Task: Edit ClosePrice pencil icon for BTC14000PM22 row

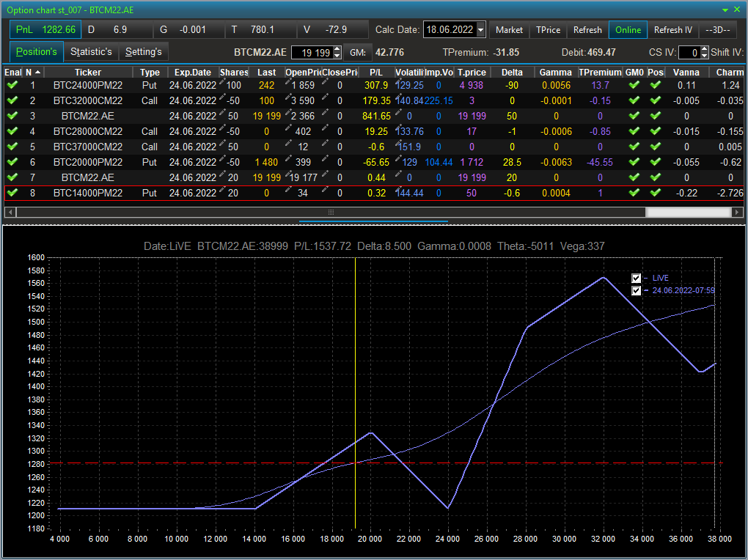Action: coord(325,190)
